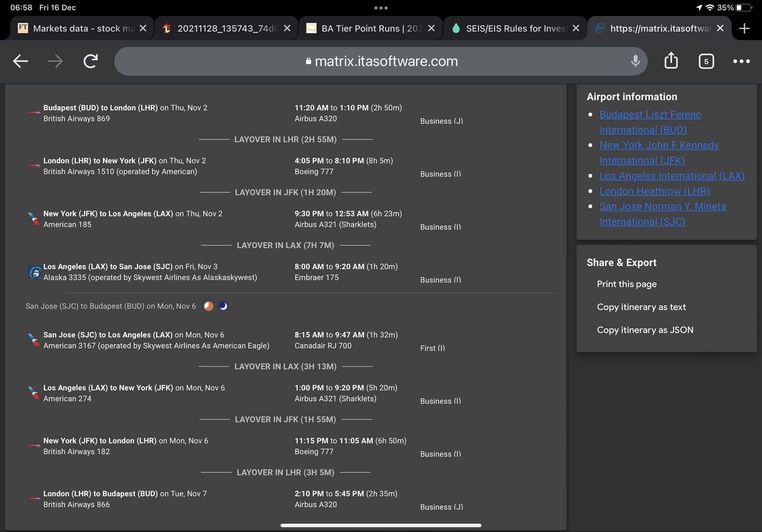762x532 pixels.
Task: Click Copy itinerary as JSON
Action: 645,330
